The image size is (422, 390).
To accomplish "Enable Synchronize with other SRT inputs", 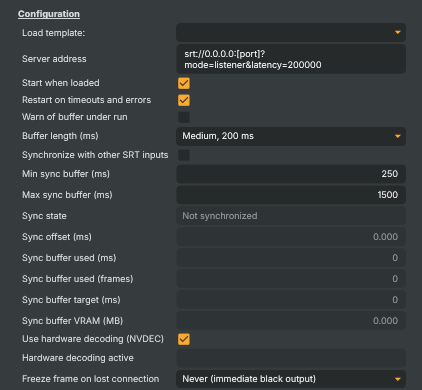I will (184, 155).
